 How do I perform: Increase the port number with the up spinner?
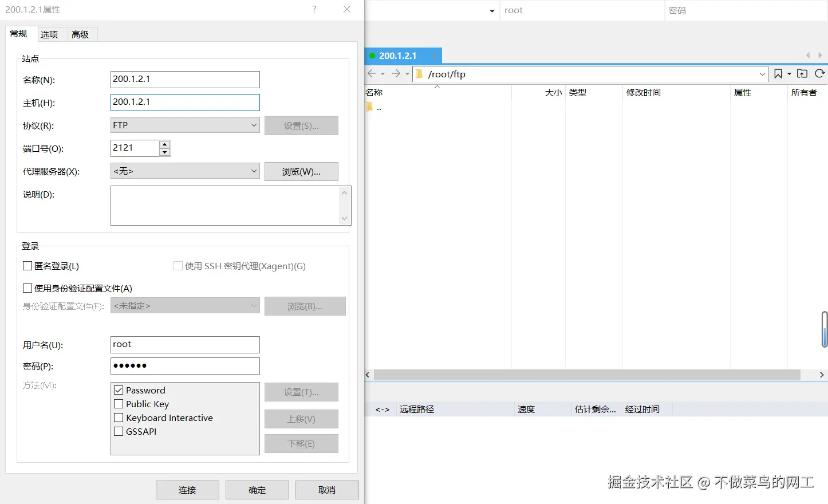(x=165, y=144)
